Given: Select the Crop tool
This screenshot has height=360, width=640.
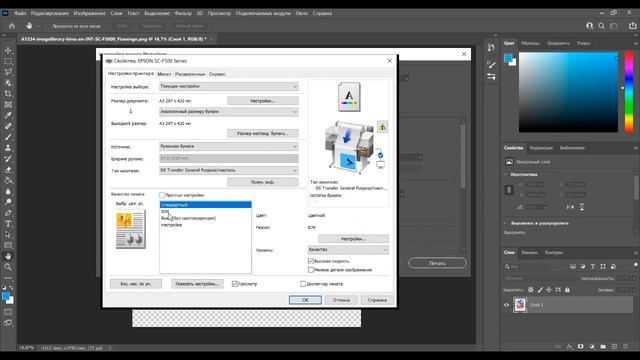Looking at the screenshot, I should click(x=8, y=93).
